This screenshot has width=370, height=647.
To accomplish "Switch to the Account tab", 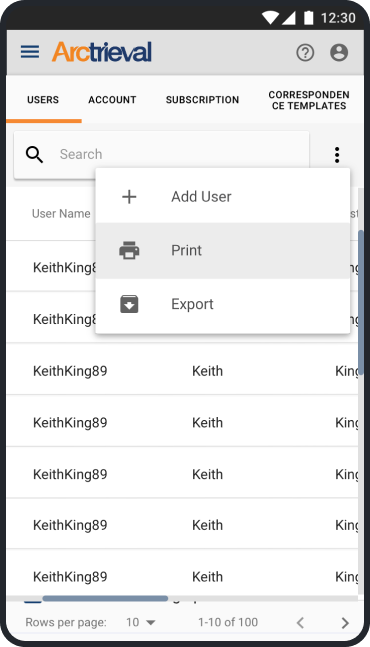I will tap(112, 100).
